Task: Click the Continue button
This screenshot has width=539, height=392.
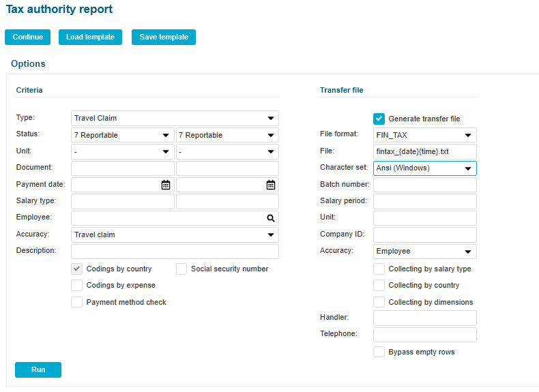Action: (27, 37)
